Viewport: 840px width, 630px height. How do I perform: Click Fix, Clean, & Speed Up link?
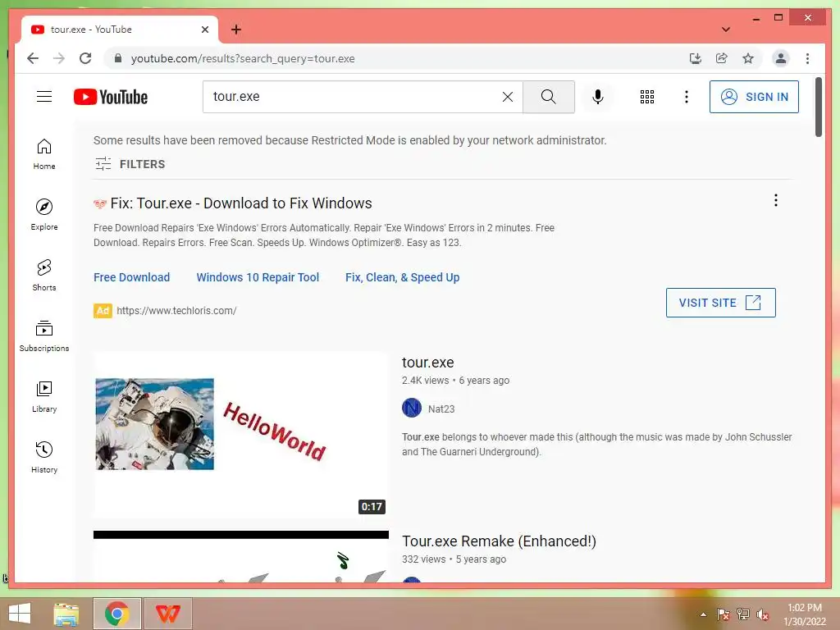point(402,277)
